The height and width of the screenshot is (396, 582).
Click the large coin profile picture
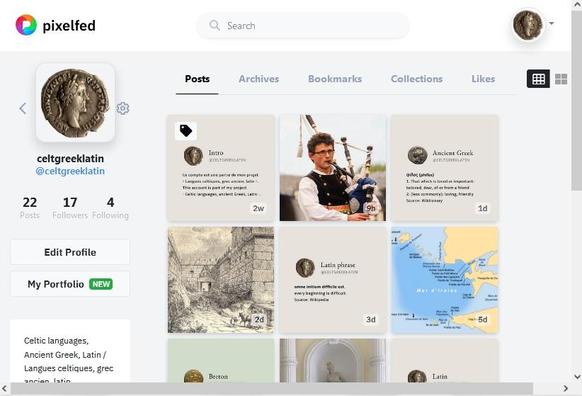[75, 103]
